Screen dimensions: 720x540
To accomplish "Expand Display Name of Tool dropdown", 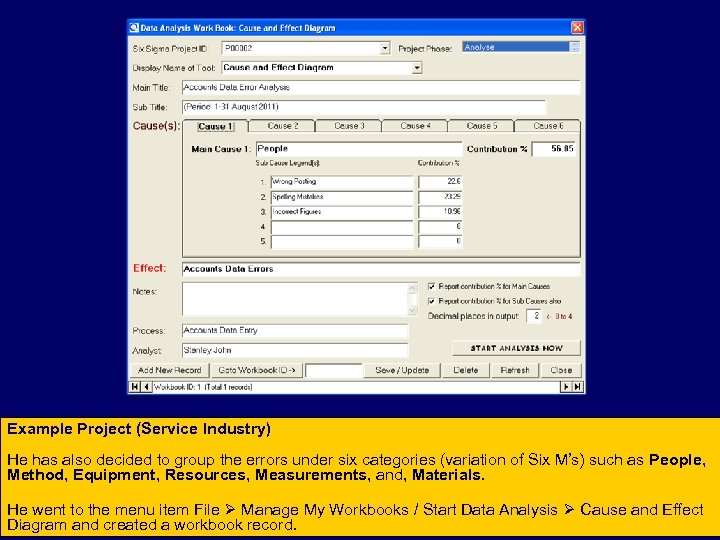I will tap(416, 68).
